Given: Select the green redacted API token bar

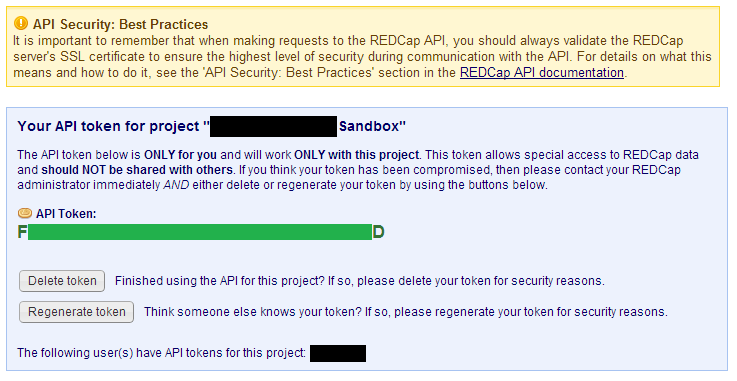Looking at the screenshot, I should (200, 232).
